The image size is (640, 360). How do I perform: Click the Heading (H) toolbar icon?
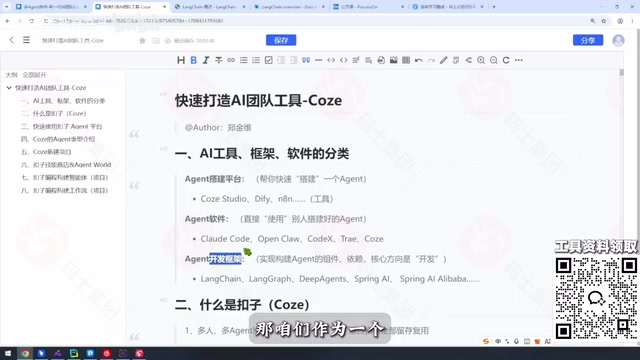[x=181, y=60]
